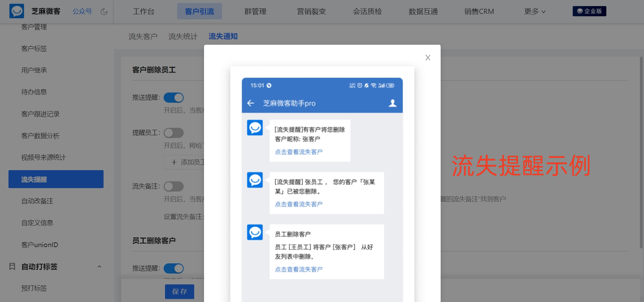Open 客户数据分析 in the sidebar
Viewport: 644px width, 302px height.
click(40, 136)
